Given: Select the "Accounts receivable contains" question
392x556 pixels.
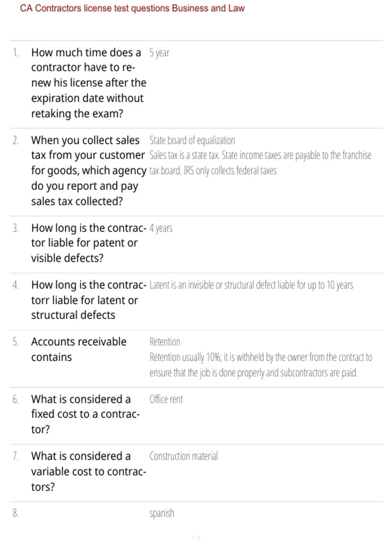Looking at the screenshot, I should [79, 349].
